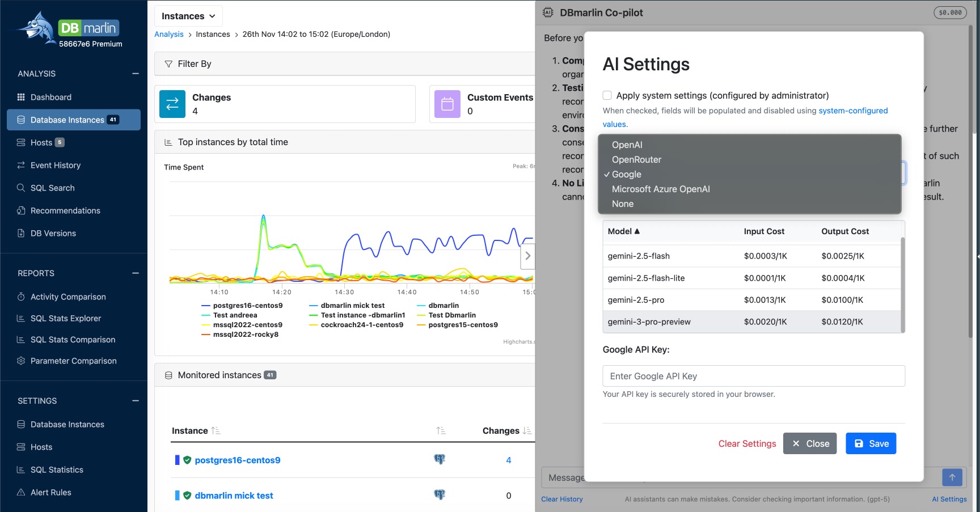
Task: Toggle postgres16-centos9 series in chart legend
Action: [x=242, y=306]
